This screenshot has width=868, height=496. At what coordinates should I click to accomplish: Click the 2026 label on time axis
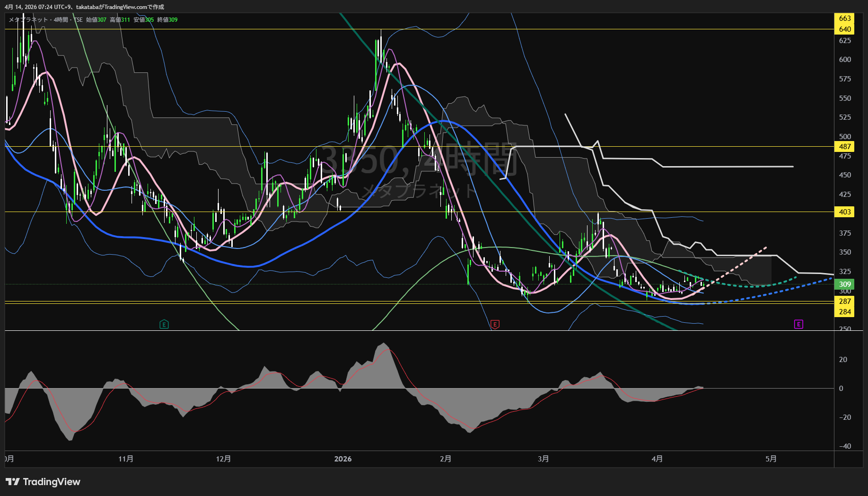pyautogui.click(x=343, y=459)
